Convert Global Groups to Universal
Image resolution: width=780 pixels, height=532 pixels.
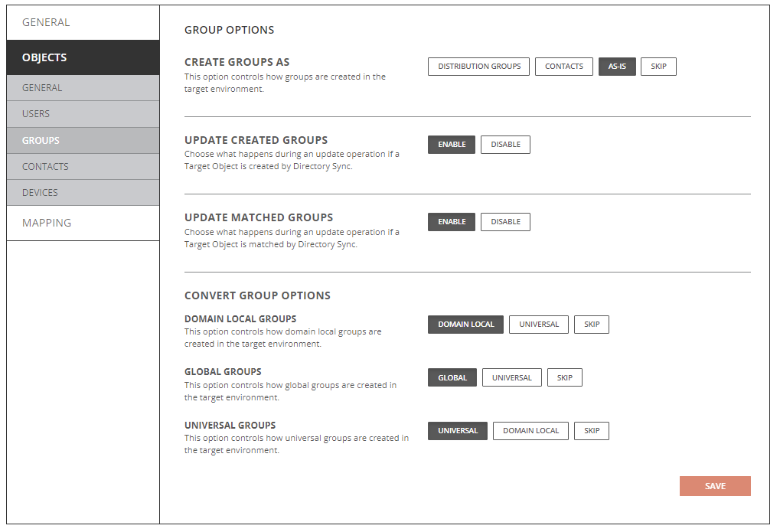pos(512,377)
